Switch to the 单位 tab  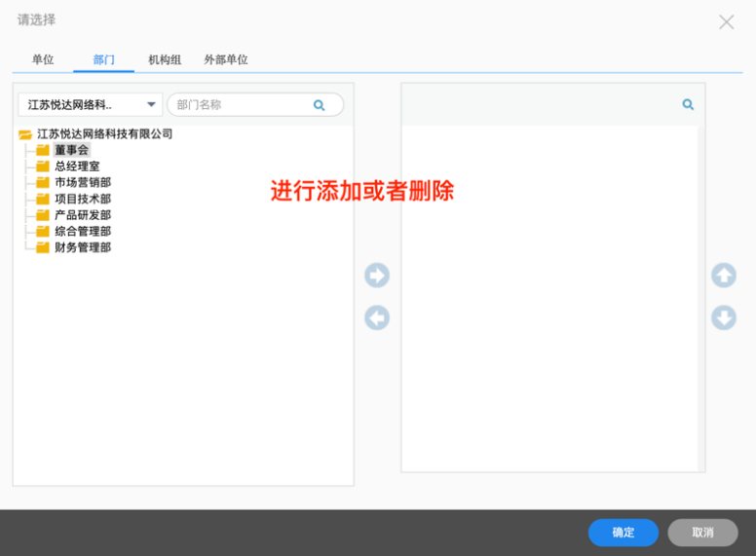pos(43,59)
